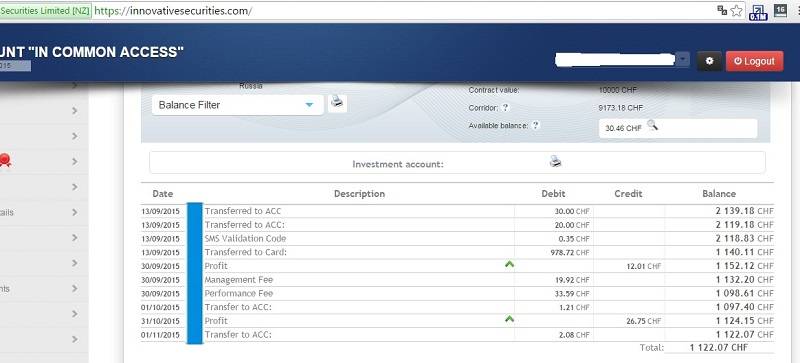Image resolution: width=800 pixels, height=363 pixels.
Task: Click magnifier icon next to 30.46 CHF
Action: [x=652, y=125]
